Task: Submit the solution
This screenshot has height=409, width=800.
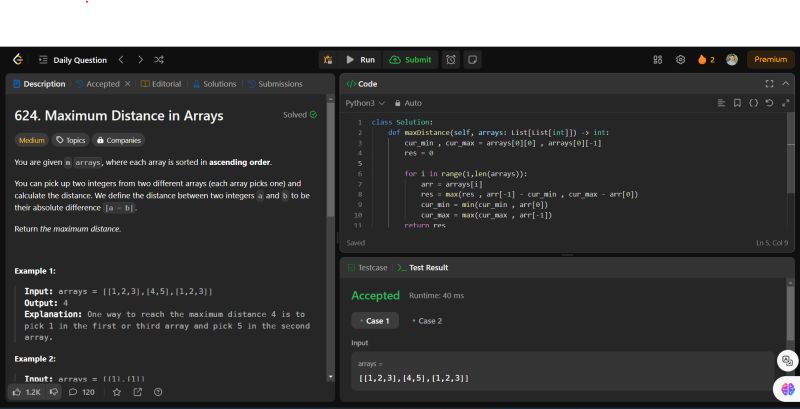Action: click(410, 60)
